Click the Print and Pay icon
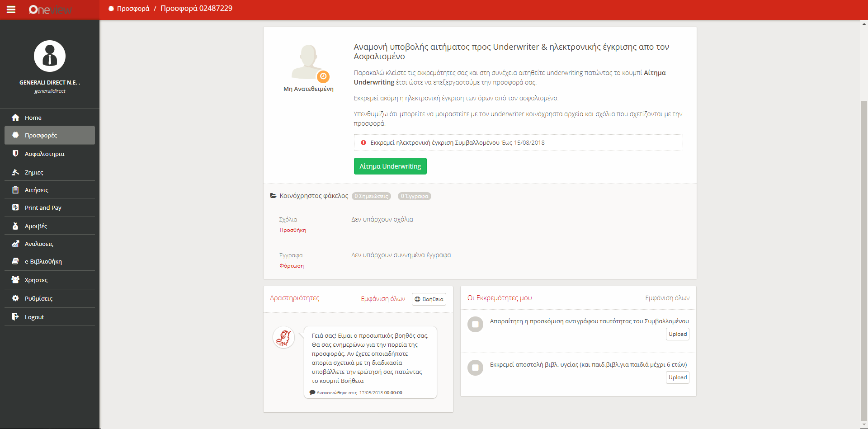Screen dimensions: 868x429 click(15, 207)
